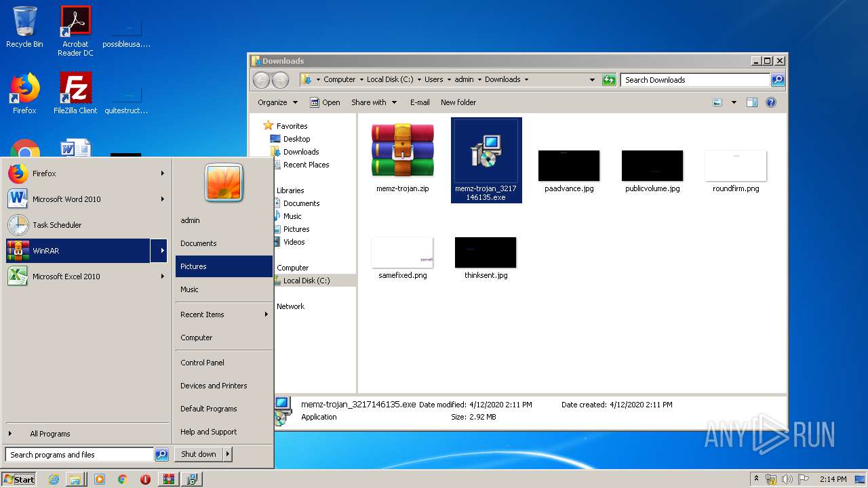The width and height of the screenshot is (868, 488).
Task: Select the memz-trojan.zip archive
Action: point(403,158)
